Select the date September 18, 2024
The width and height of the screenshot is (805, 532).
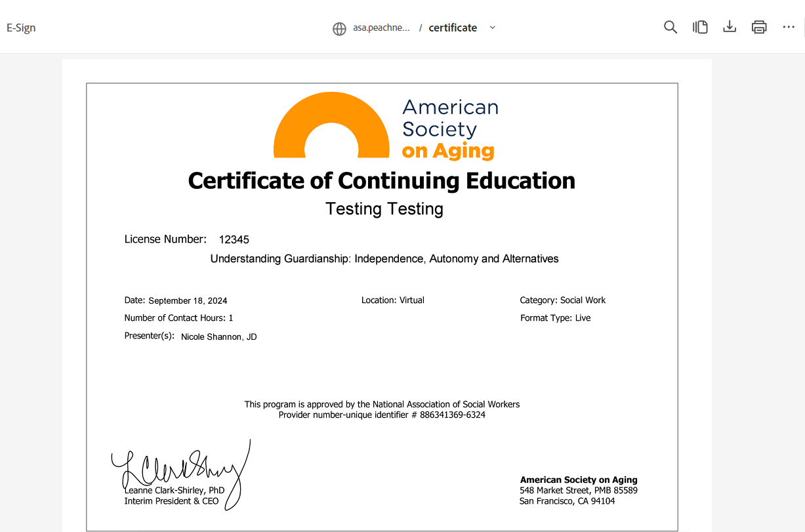(x=188, y=301)
